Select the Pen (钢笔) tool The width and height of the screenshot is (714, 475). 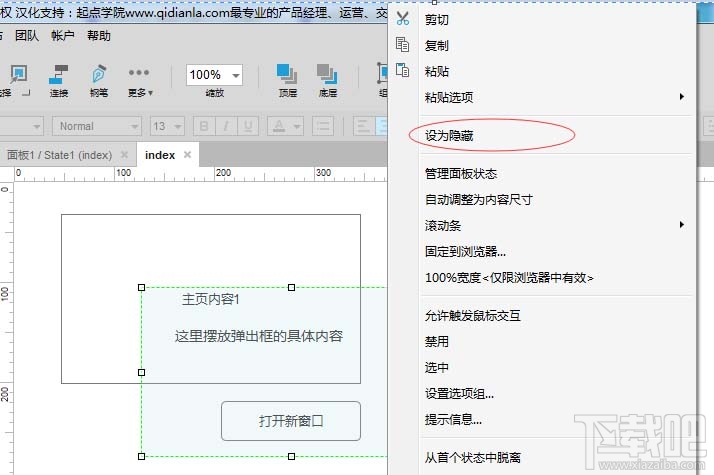(99, 81)
